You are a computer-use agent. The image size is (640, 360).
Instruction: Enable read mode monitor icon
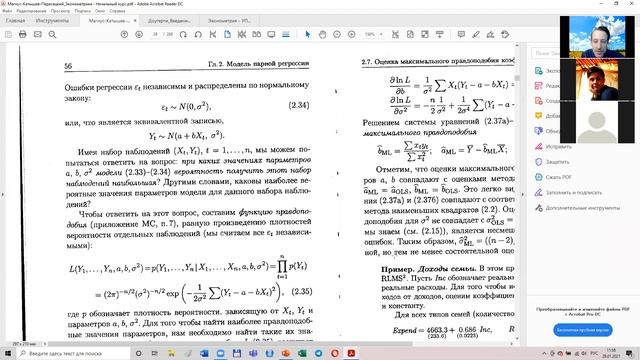(x=271, y=35)
